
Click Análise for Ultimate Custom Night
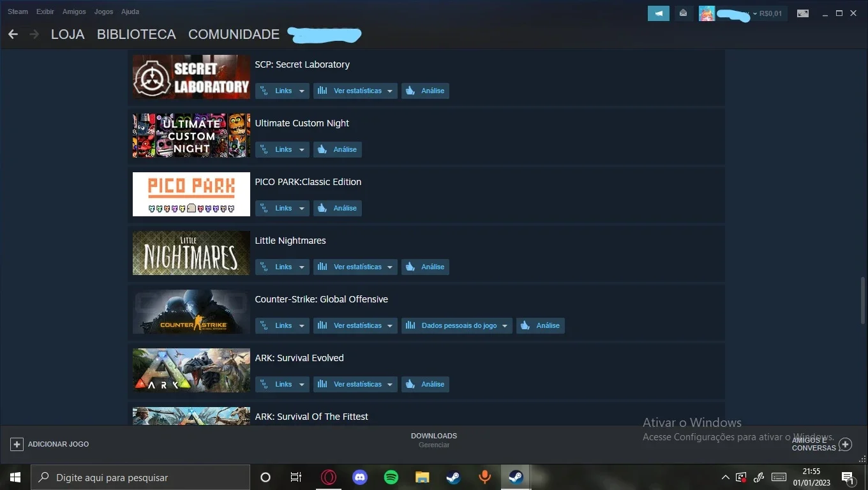[338, 149]
